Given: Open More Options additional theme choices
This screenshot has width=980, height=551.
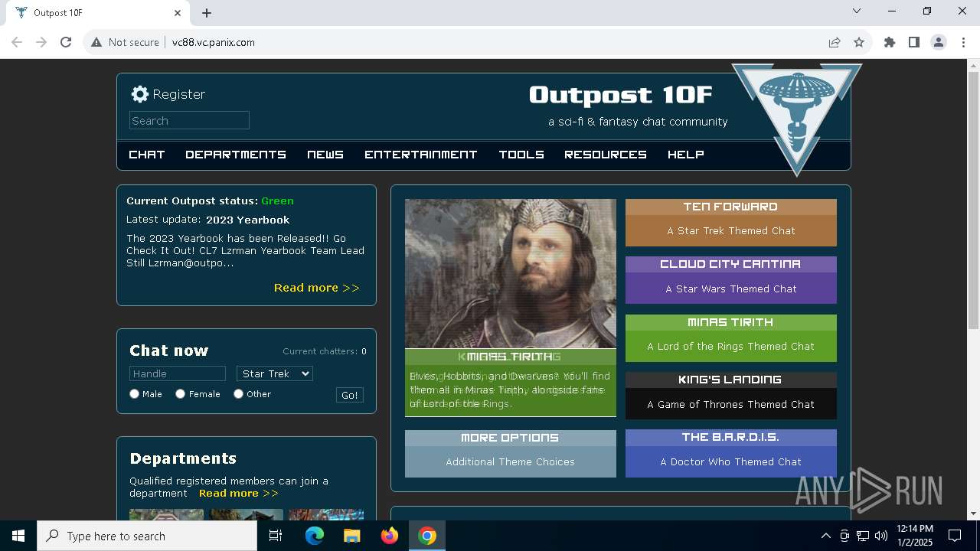Looking at the screenshot, I should tap(511, 454).
